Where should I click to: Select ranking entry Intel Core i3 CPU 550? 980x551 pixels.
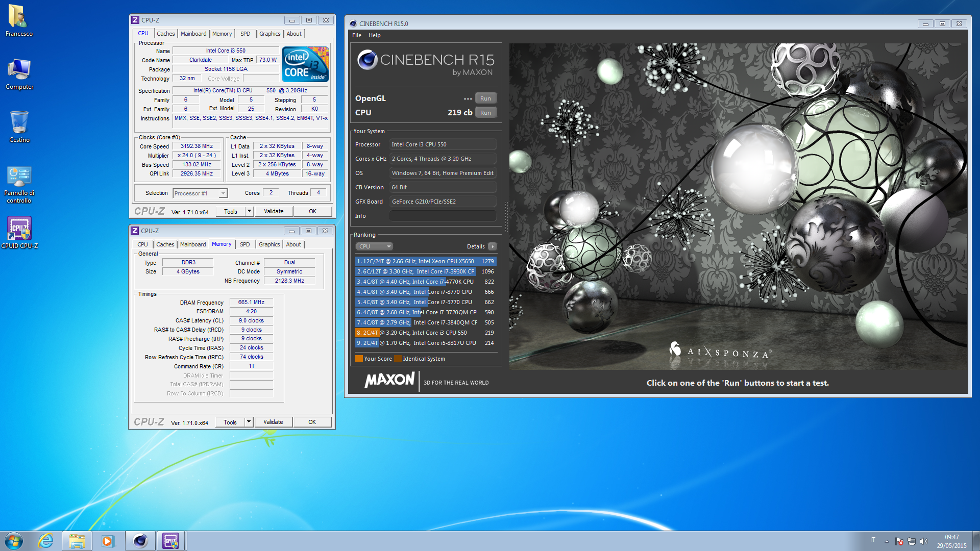[425, 333]
